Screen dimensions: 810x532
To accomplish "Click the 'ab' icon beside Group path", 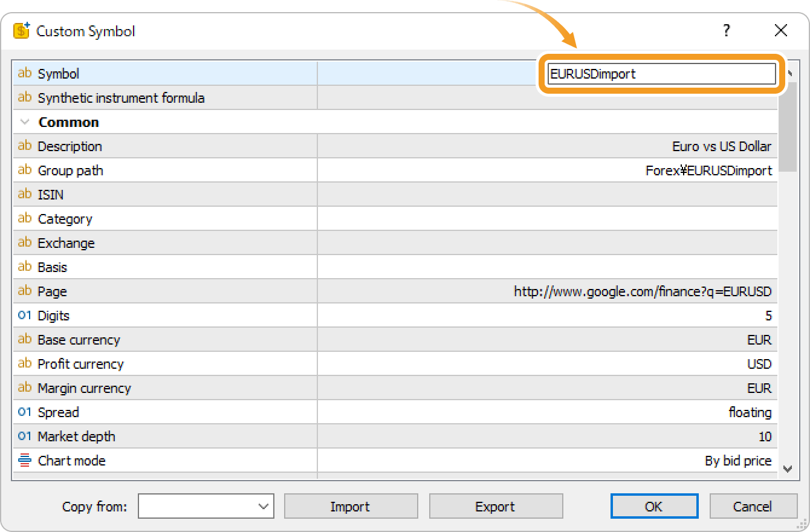I will pos(25,170).
